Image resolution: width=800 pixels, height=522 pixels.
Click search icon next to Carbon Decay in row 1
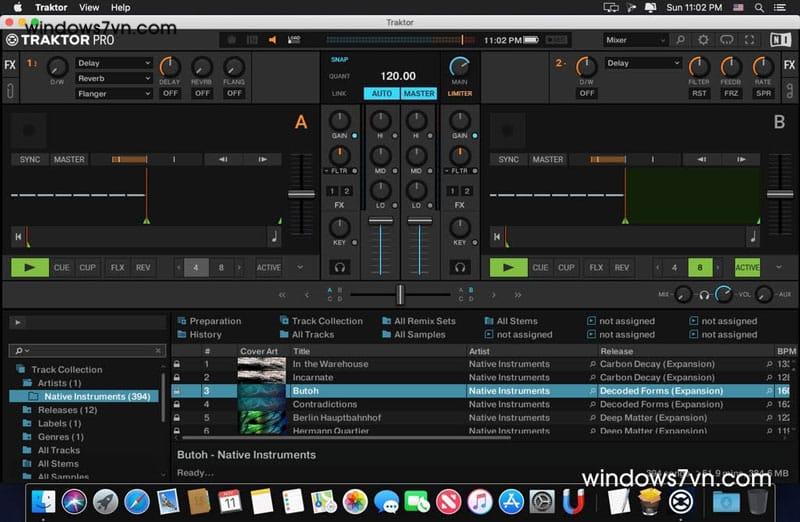(x=592, y=364)
